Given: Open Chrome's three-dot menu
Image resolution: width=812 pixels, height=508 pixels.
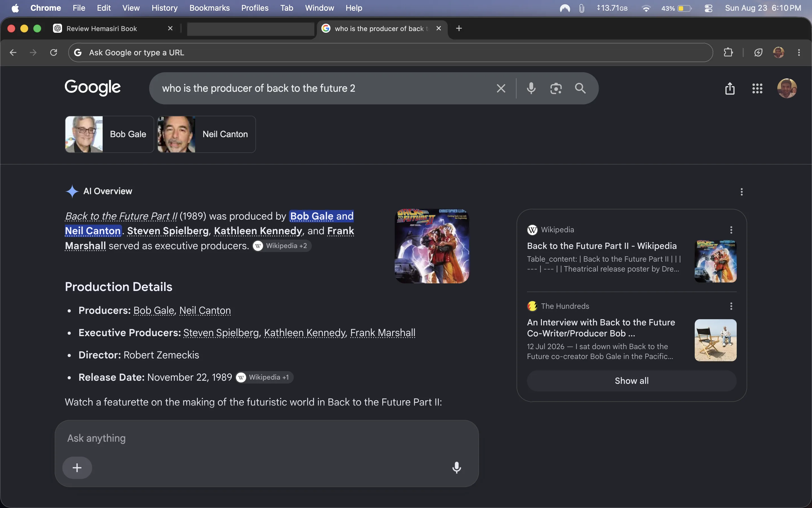Looking at the screenshot, I should pos(799,52).
